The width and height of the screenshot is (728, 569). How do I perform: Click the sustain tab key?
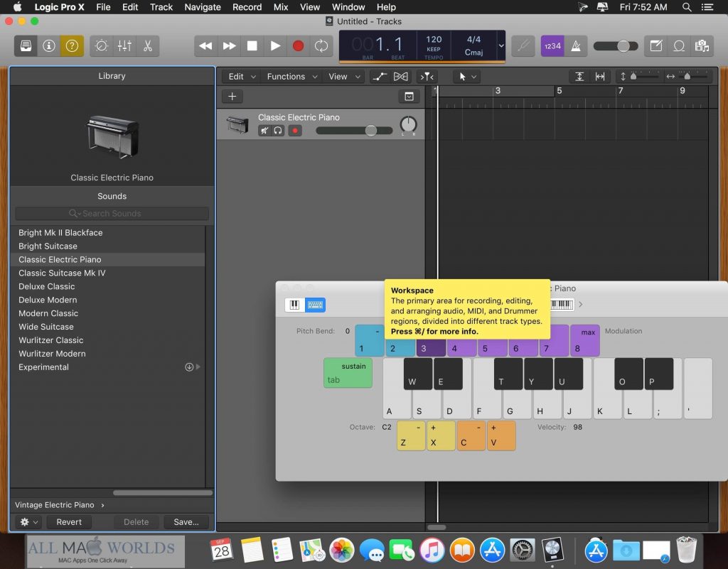click(348, 373)
